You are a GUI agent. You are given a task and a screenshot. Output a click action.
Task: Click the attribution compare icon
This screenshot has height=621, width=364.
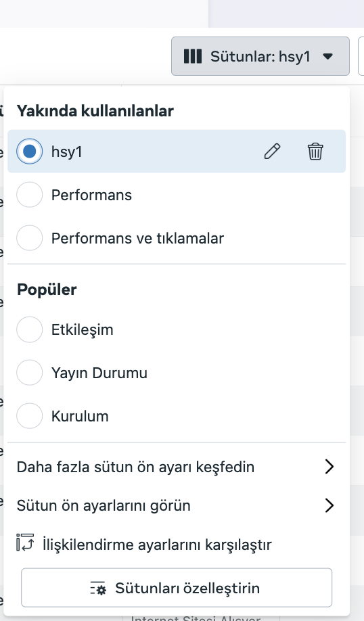click(x=25, y=543)
